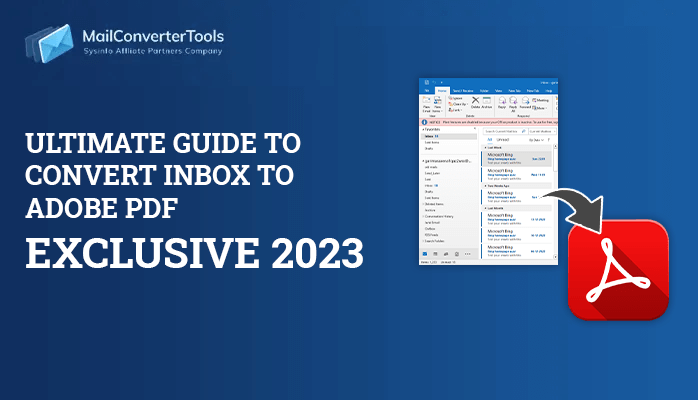Viewport: 698px width, 400px height.
Task: Open the New Items icon menu
Action: tap(437, 100)
